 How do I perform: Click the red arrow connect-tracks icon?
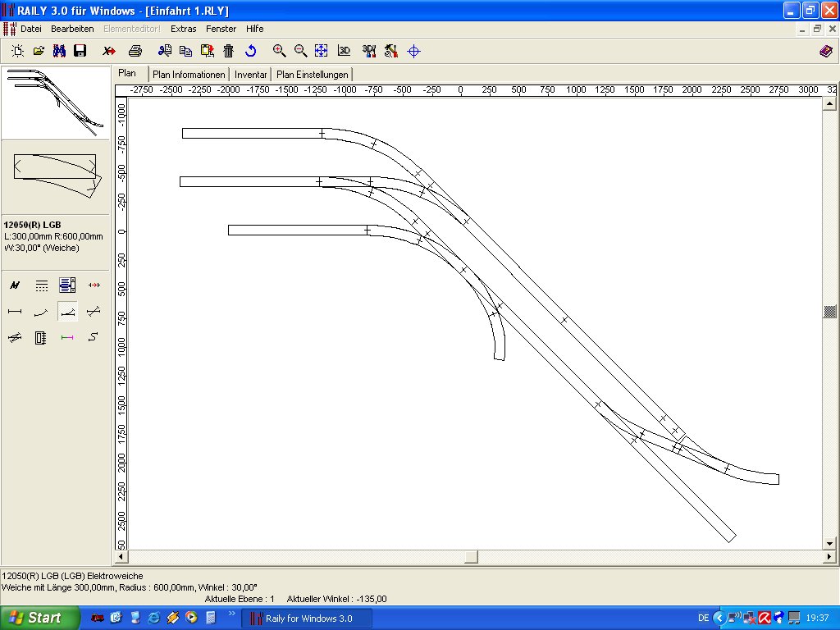tap(94, 285)
